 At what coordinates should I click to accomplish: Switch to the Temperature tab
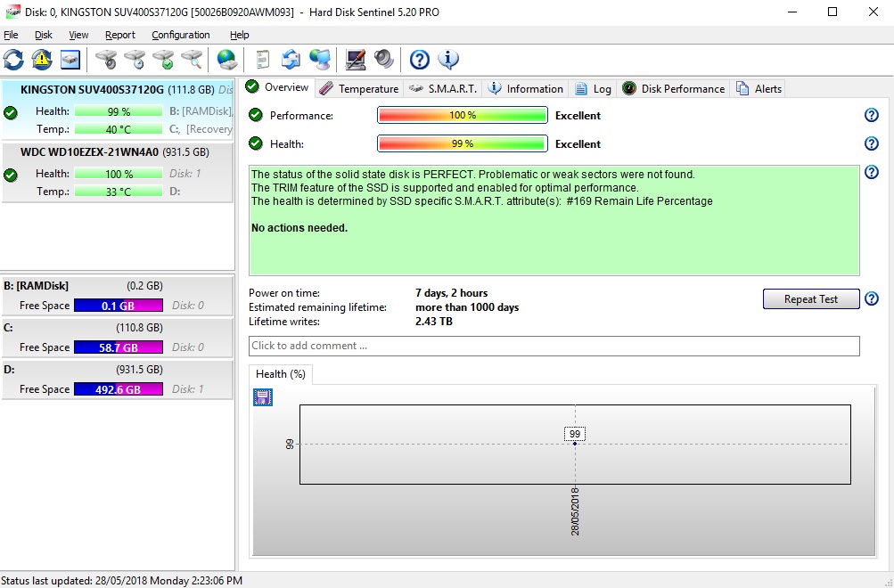[x=359, y=89]
